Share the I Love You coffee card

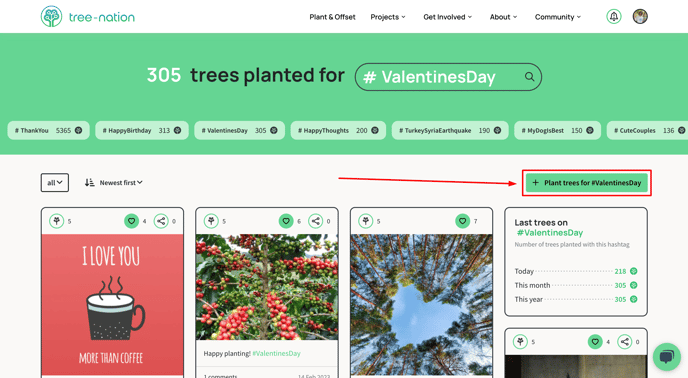click(161, 221)
